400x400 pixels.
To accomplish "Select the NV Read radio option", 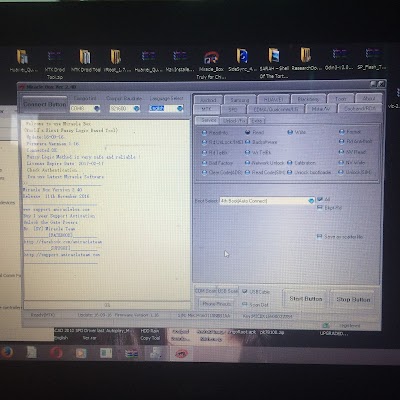I will click(x=352, y=152).
